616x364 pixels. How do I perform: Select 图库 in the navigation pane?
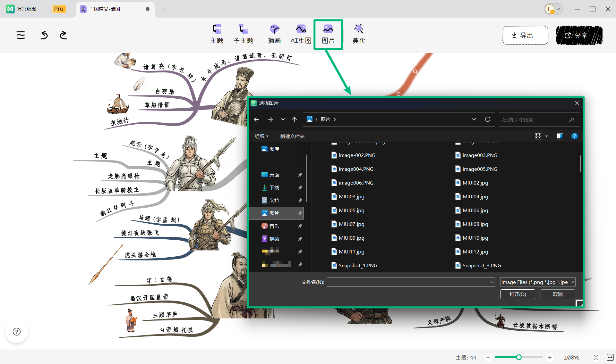coord(270,149)
